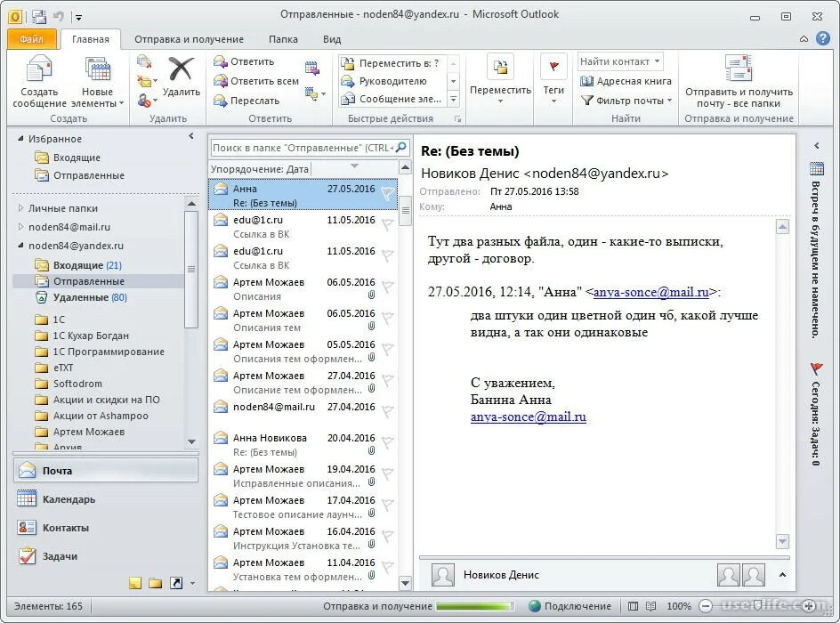
Task: Switch to the Главная ribbon tab
Action: click(x=91, y=39)
